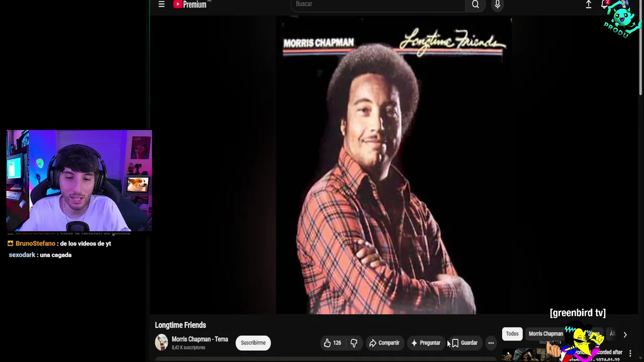Click the 8,42 K suscriptores text

point(188,348)
